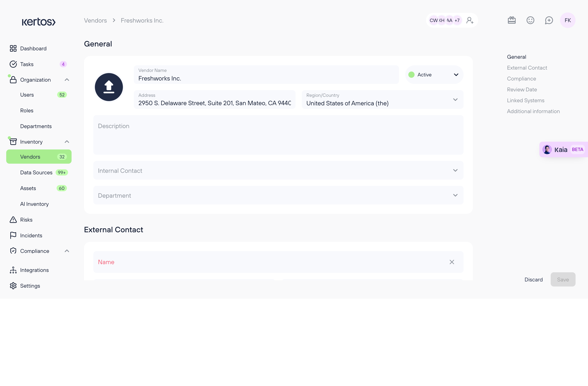Click the +7 more collaborators badge
This screenshot has width=588, height=386.
(x=457, y=20)
